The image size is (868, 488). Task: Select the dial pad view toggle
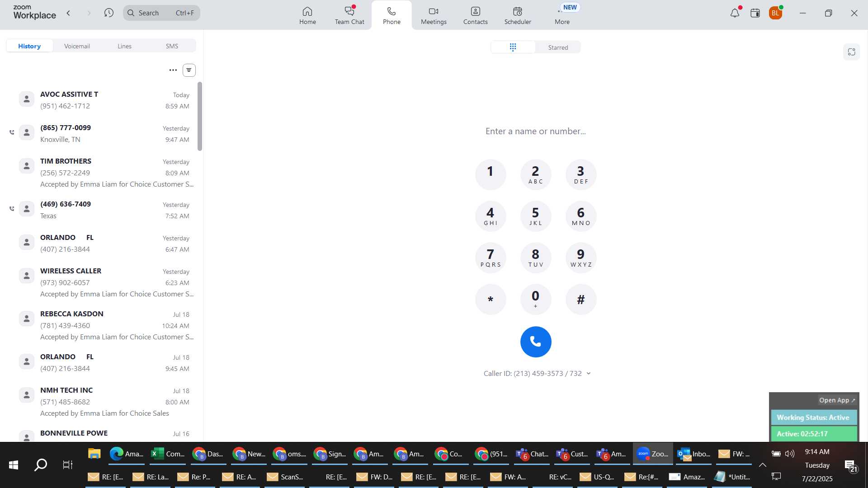click(513, 47)
